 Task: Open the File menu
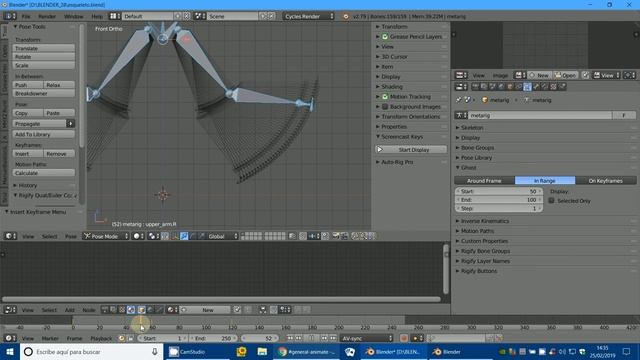pyautogui.click(x=26, y=16)
